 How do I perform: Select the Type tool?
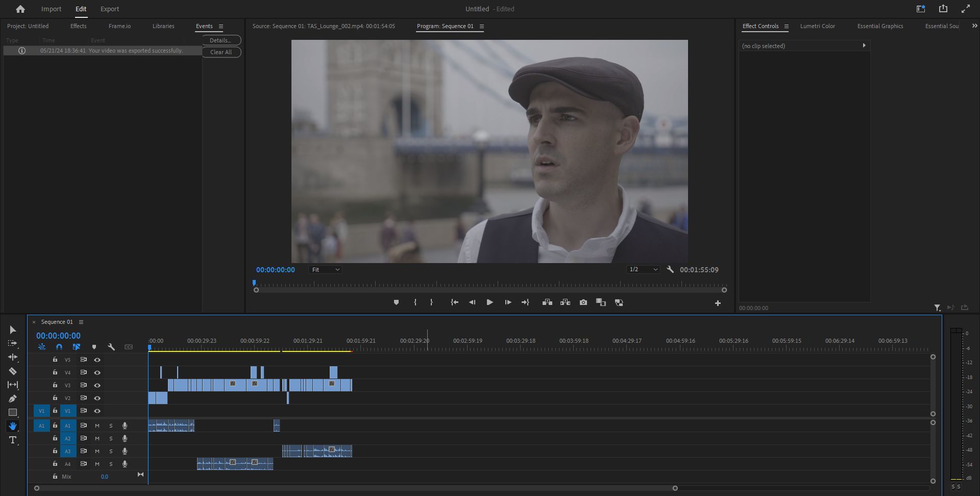13,440
